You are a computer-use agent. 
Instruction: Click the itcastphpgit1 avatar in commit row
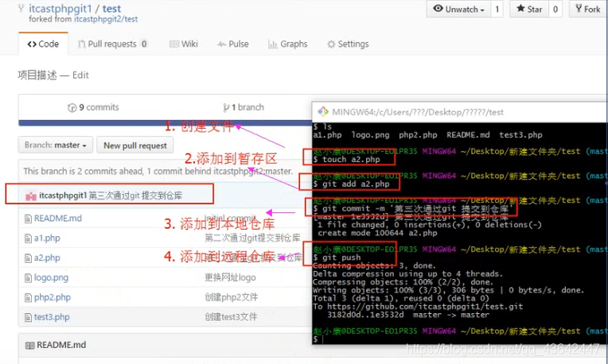click(30, 196)
